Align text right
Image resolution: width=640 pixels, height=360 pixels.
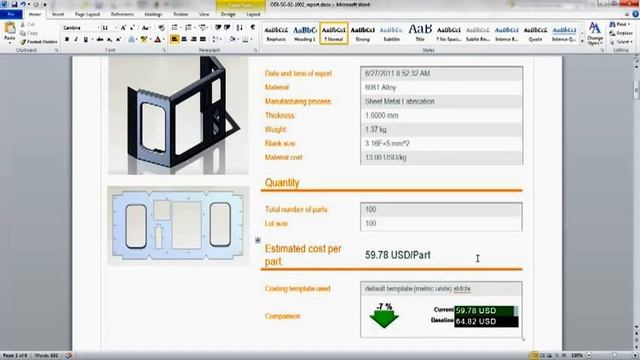193,40
